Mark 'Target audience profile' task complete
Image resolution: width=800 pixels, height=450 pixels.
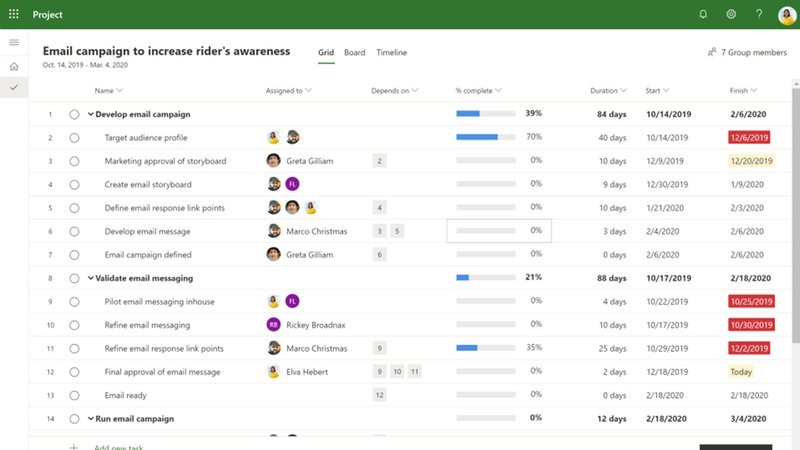pos(74,137)
